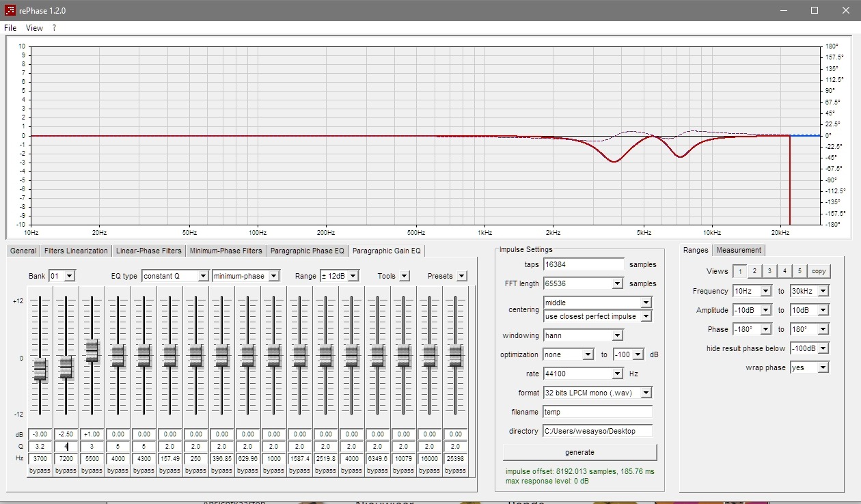Click the 5500 Hz band gain slider

pos(92,350)
